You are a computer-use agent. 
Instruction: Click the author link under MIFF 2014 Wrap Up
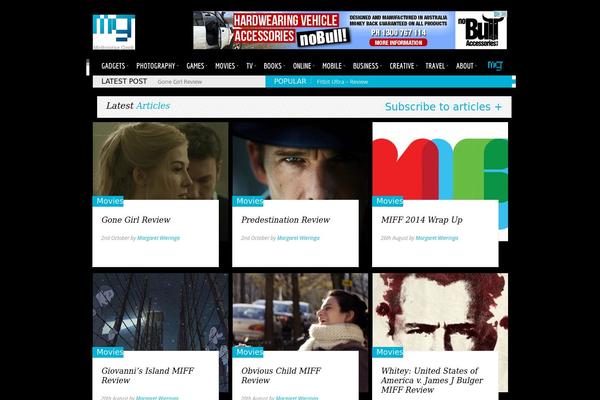[x=437, y=238]
